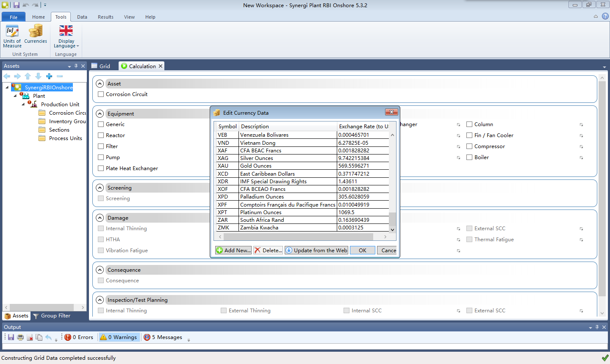Open the ribbon Help question mark icon

(605, 16)
